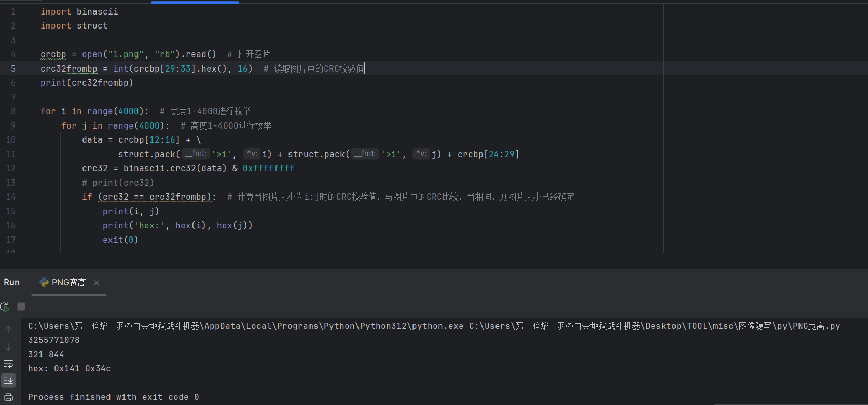The image size is (868, 405).
Task: Click the 'import struct' line
Action: pyautogui.click(x=74, y=25)
